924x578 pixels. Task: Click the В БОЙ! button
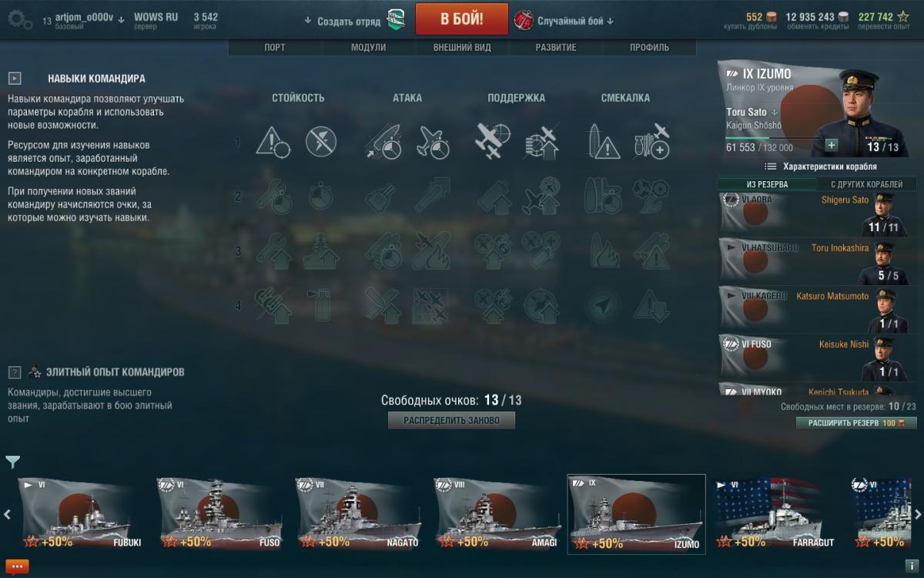click(462, 19)
